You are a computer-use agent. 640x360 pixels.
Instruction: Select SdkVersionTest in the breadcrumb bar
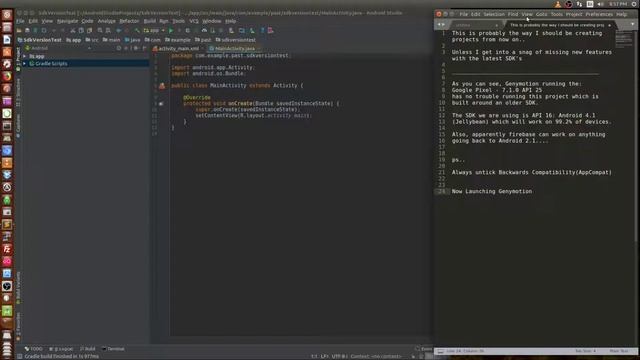(x=40, y=40)
